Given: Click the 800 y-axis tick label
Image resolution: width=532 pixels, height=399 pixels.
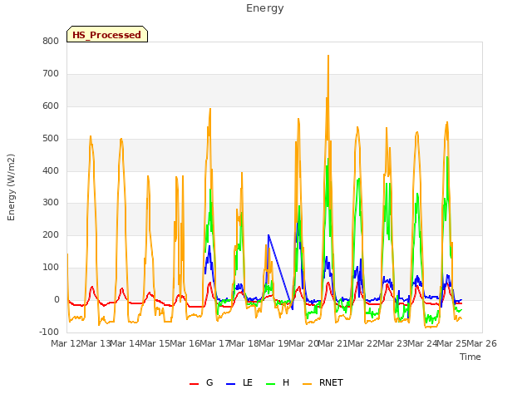Looking at the screenshot, I should 51,41.
